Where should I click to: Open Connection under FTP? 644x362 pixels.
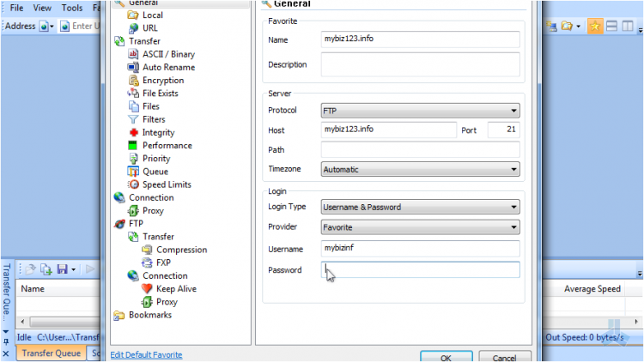(165, 276)
